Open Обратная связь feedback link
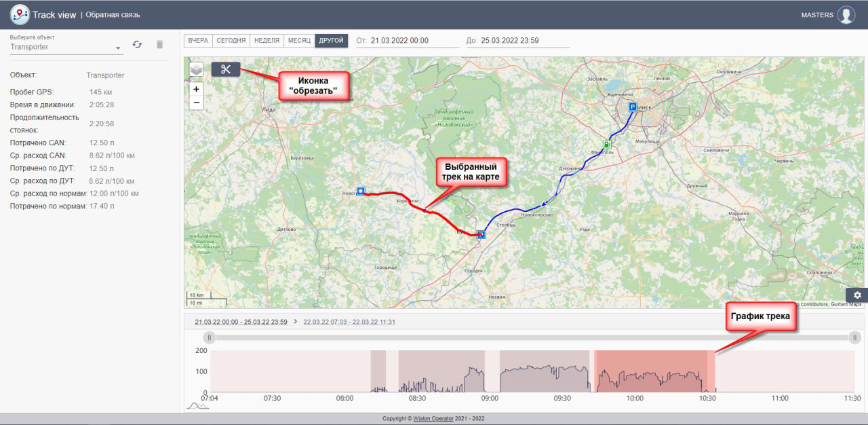Viewport: 868px width, 425px height. [x=113, y=15]
